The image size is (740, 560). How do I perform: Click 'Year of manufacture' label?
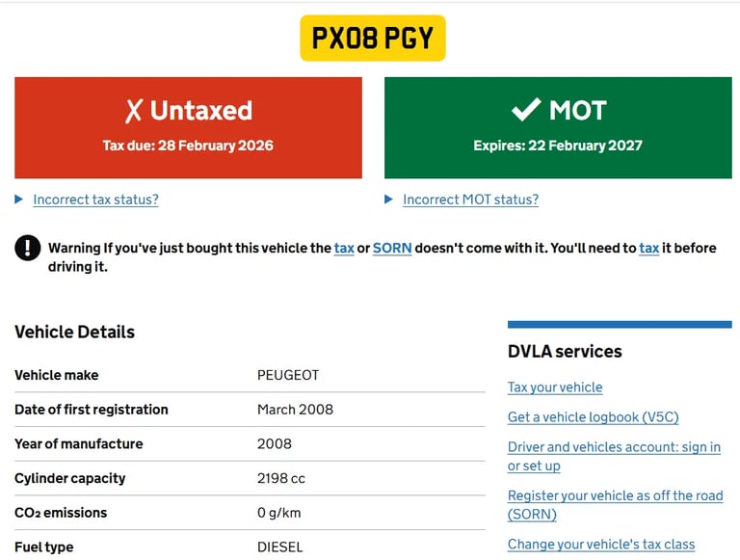(79, 443)
